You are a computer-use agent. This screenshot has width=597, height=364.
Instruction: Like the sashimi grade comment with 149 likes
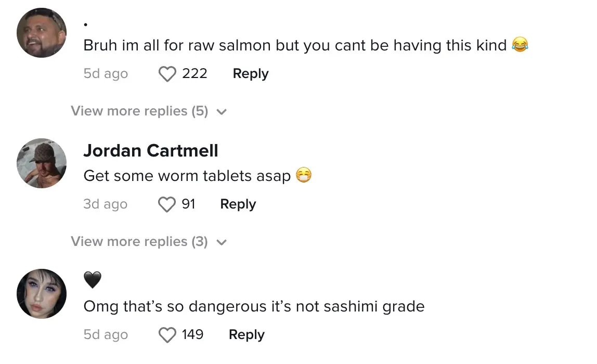pos(167,335)
